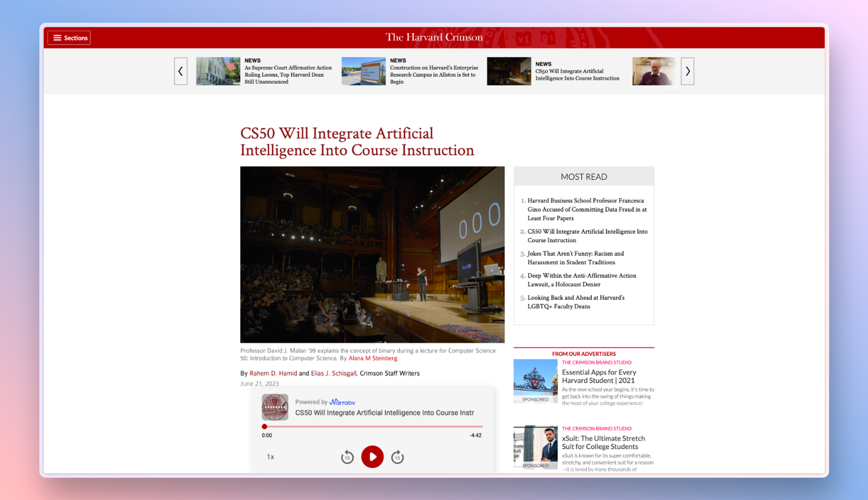Play the Narrativ audio article
868x500 pixels.
(372, 457)
